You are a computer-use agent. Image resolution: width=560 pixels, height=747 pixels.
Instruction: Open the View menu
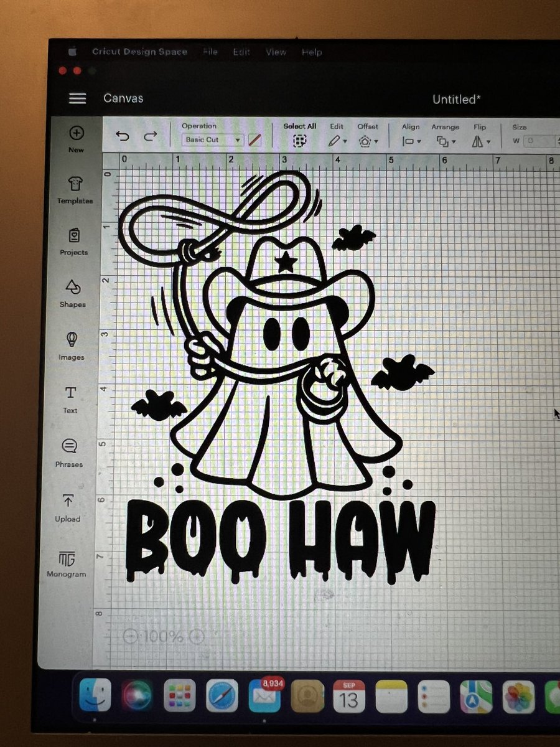click(276, 52)
